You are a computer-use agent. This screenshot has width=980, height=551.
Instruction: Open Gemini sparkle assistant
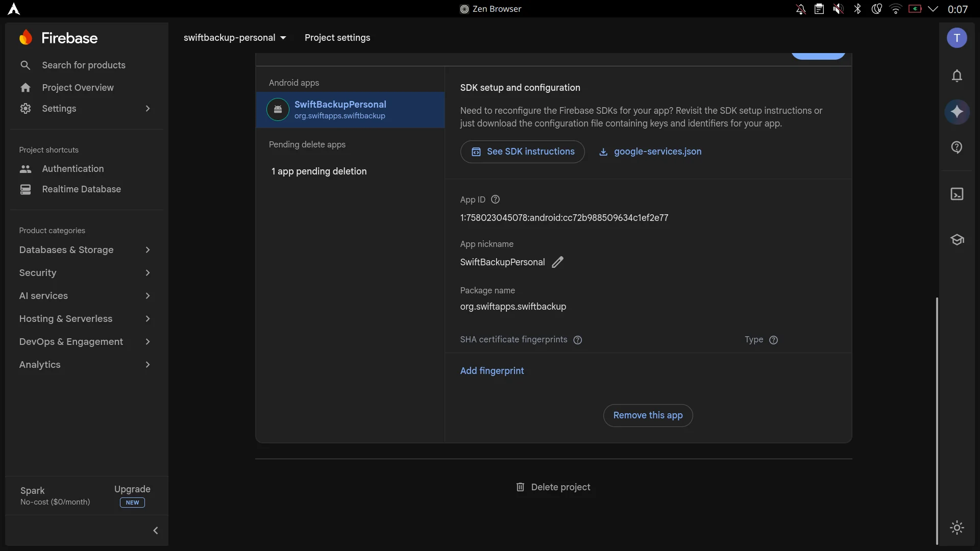[x=957, y=112]
